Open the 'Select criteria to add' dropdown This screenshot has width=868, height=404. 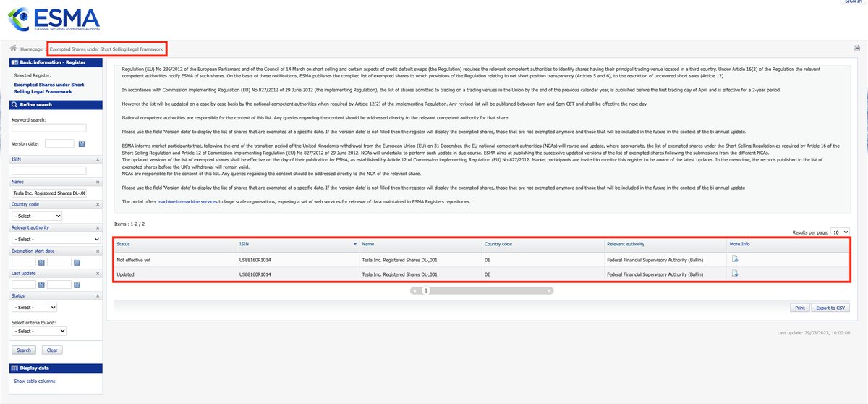[39, 331]
